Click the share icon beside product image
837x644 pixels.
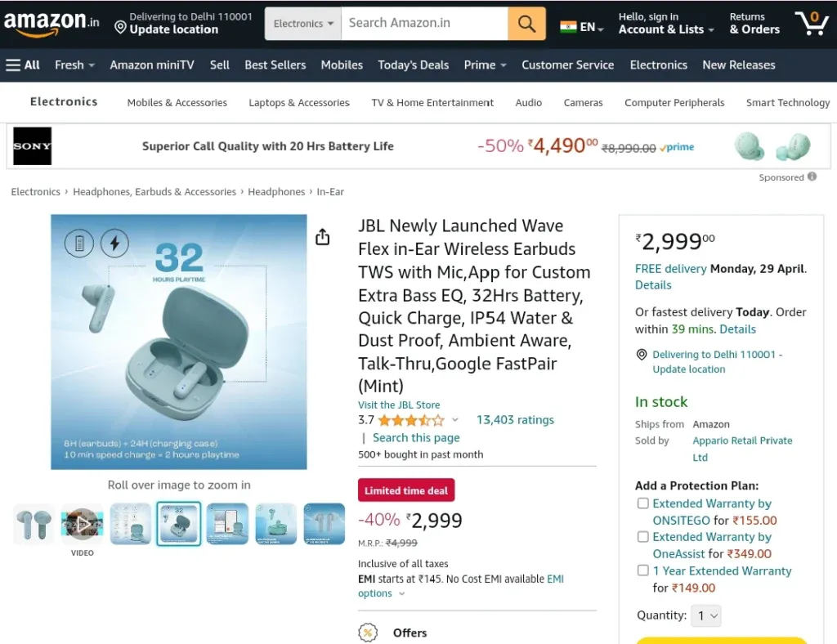pyautogui.click(x=322, y=236)
